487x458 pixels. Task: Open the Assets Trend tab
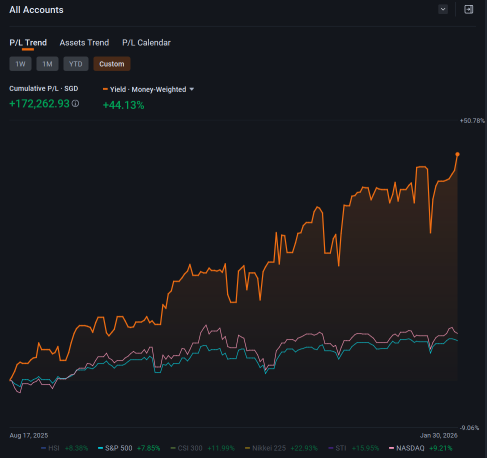click(x=84, y=43)
